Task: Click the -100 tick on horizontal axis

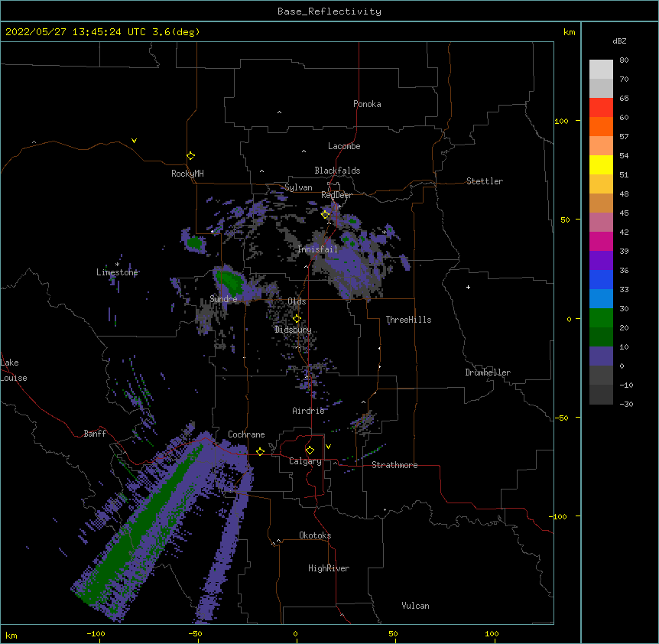Action: (x=96, y=633)
